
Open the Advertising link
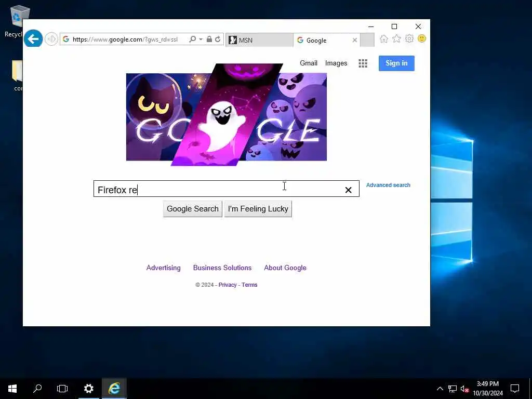pos(163,268)
